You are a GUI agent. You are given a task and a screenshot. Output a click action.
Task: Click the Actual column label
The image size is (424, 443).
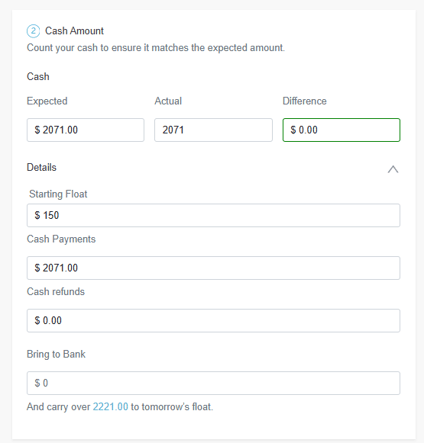pyautogui.click(x=168, y=101)
